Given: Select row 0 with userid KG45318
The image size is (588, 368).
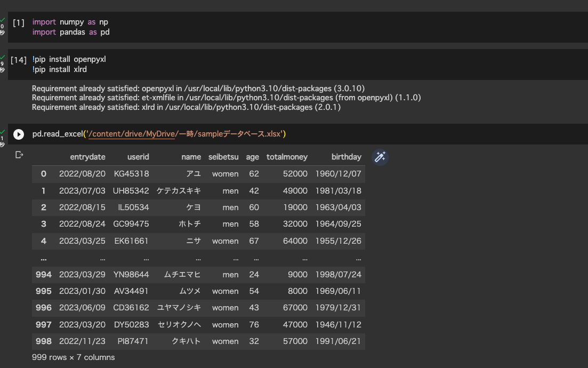Looking at the screenshot, I should [198, 174].
